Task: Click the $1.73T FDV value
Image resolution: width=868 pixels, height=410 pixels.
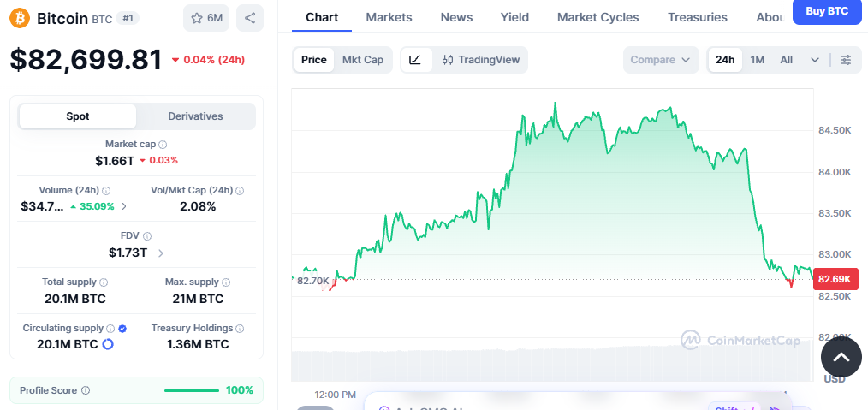Action: pyautogui.click(x=128, y=253)
